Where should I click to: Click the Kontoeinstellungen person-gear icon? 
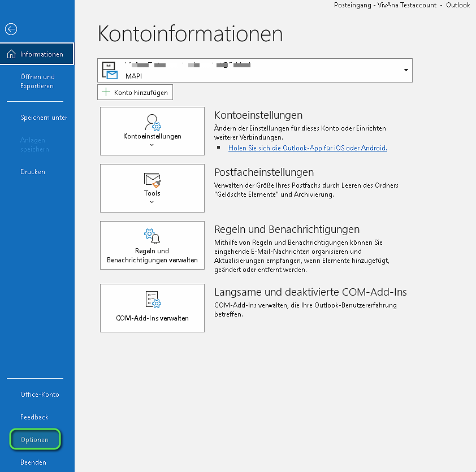152,123
